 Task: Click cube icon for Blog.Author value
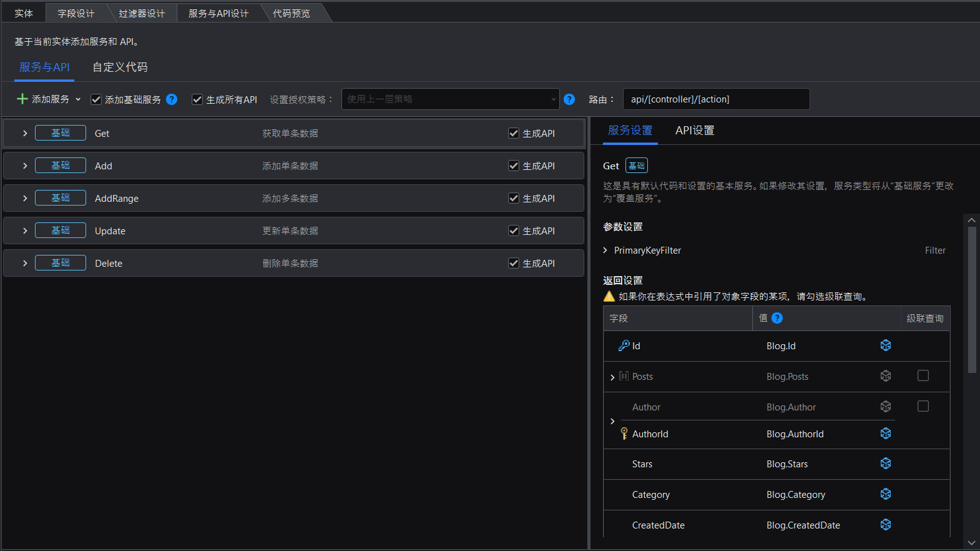(x=886, y=407)
